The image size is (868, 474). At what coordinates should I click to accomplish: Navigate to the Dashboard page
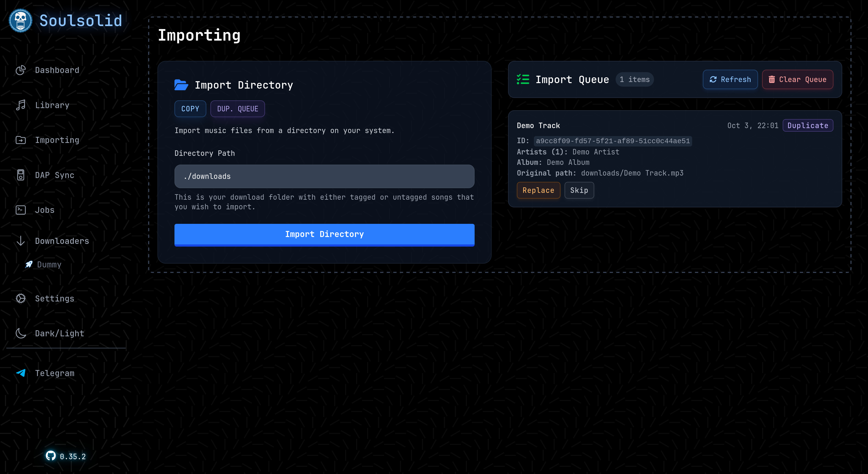point(57,70)
